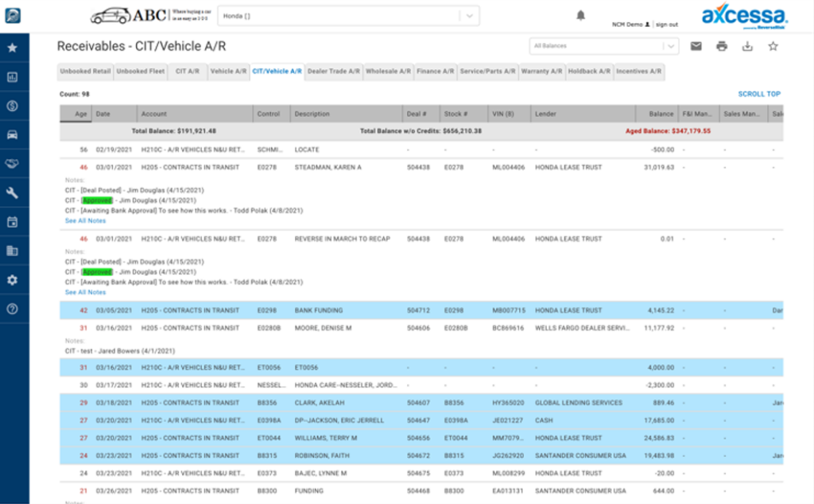Add this page to favorites with the star outline
Screen dimensions: 814x504
773,46
